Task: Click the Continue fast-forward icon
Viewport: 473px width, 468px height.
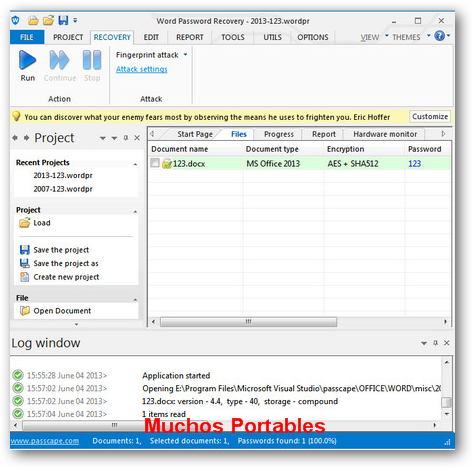Action: pyautogui.click(x=59, y=60)
